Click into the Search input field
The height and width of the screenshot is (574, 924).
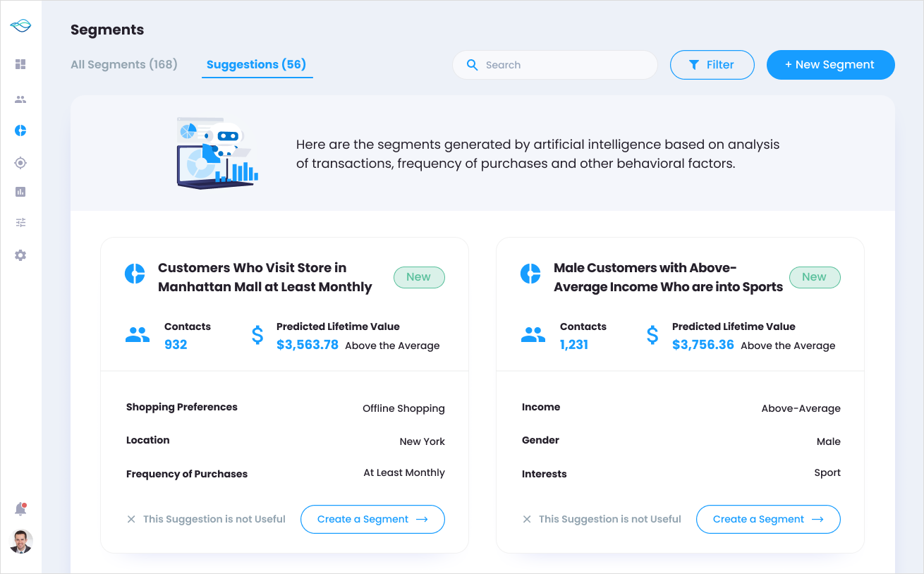coord(564,65)
